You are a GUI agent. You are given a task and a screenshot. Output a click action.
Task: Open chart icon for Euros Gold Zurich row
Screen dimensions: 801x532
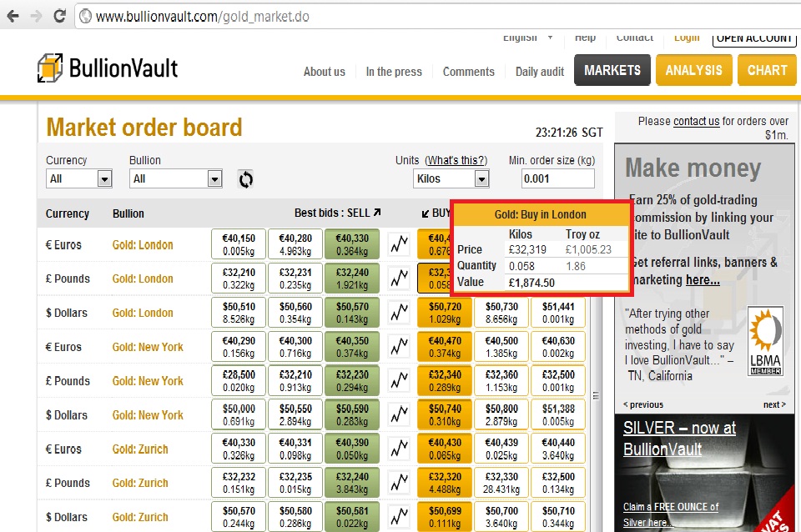pos(399,449)
